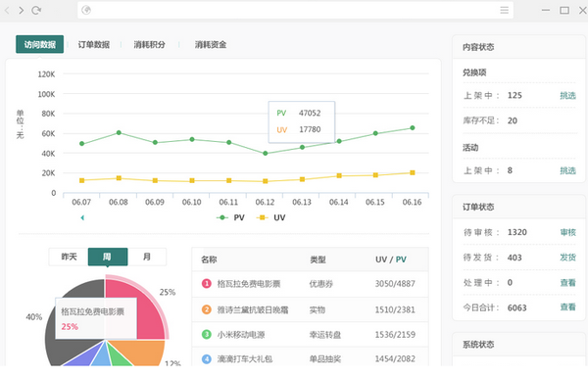
Task: Click the UV / PV column header
Action: [391, 259]
